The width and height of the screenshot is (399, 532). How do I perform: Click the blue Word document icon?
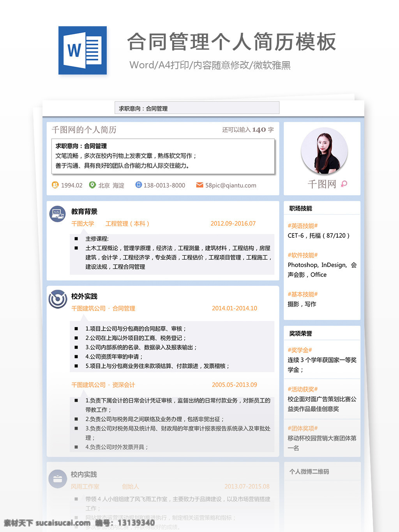tap(83, 50)
